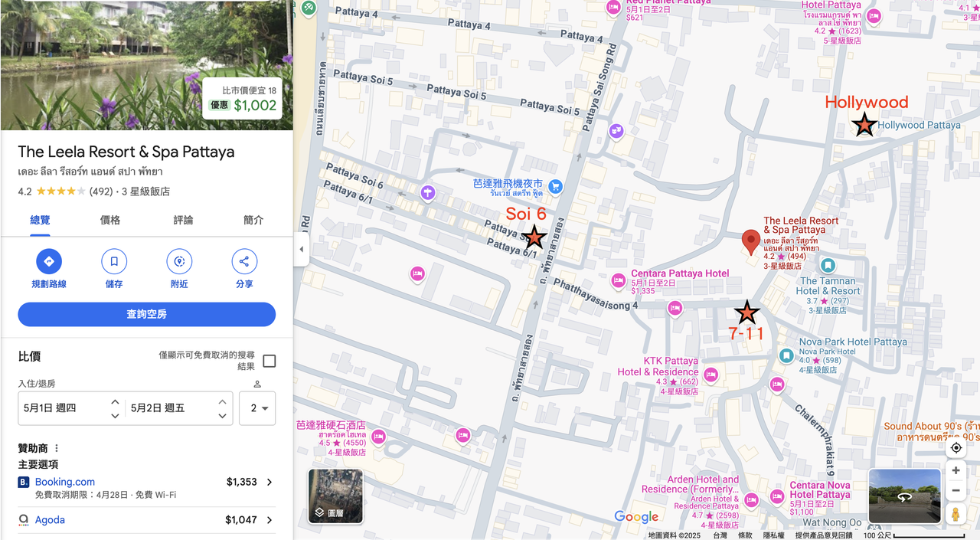Open the 圖層 layers thumbnail

(335, 496)
